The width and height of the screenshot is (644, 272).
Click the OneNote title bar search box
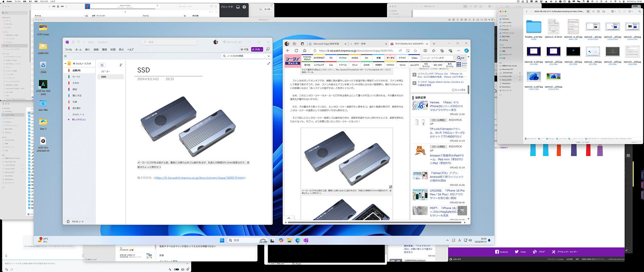click(169, 42)
